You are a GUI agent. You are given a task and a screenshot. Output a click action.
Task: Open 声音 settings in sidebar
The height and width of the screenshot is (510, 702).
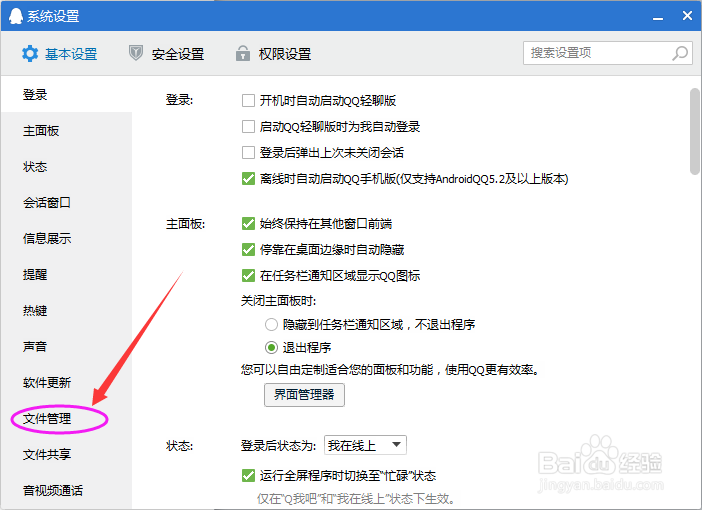66,347
